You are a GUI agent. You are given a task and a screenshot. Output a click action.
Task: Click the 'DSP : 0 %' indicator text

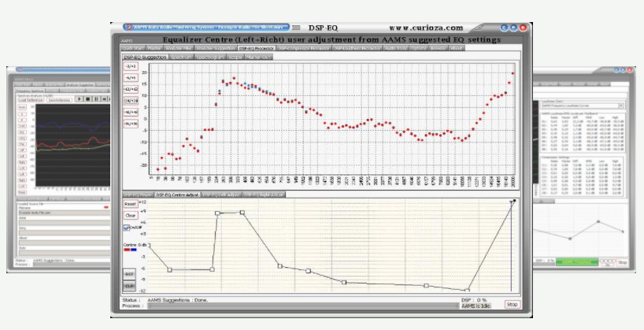474,300
